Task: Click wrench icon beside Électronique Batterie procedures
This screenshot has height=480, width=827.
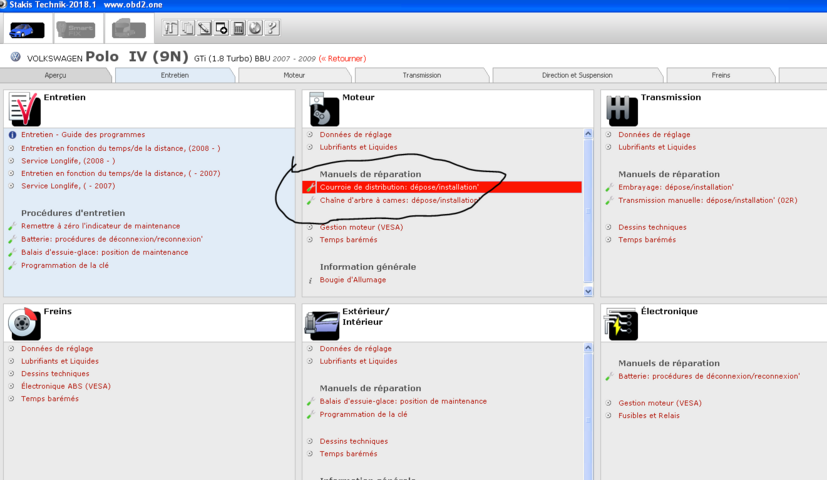Action: 609,377
